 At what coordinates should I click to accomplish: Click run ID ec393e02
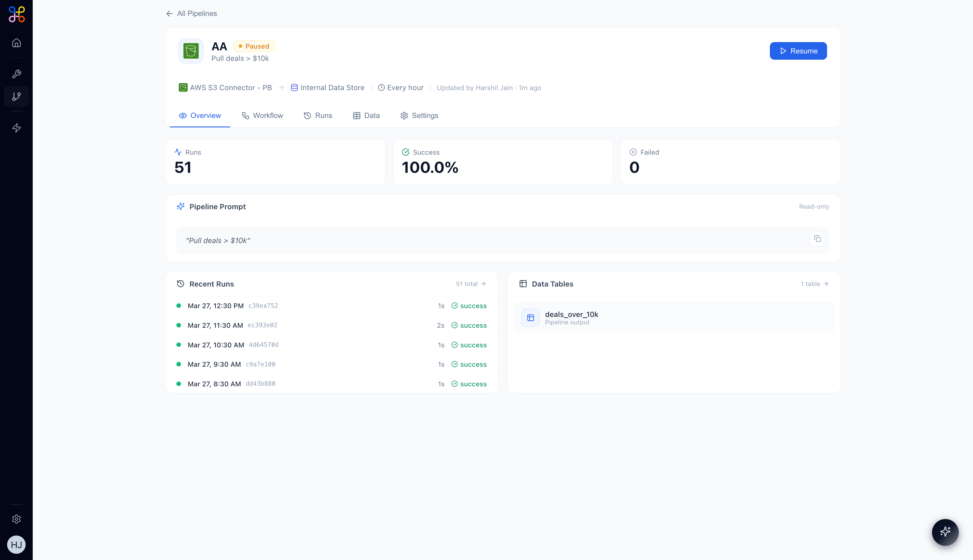263,325
